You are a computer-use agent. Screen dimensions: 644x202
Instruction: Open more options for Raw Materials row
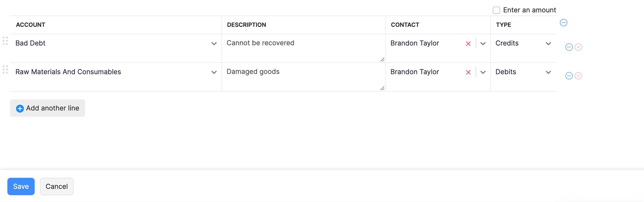coord(569,76)
